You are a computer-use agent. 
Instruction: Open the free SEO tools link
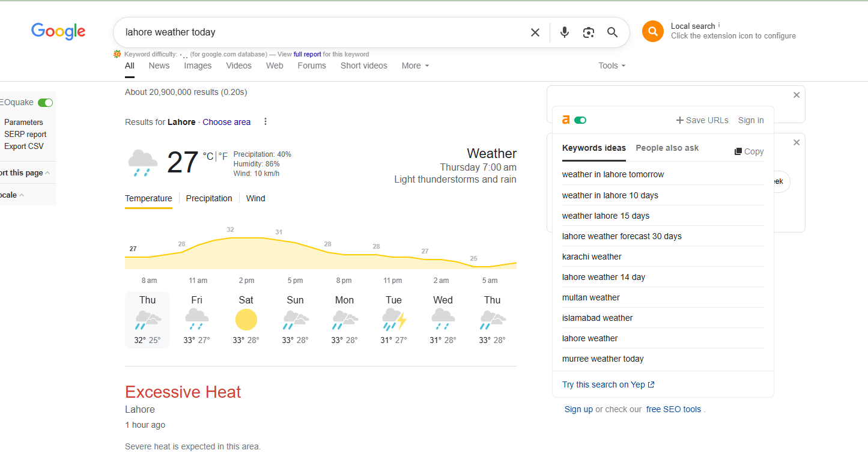coord(673,409)
